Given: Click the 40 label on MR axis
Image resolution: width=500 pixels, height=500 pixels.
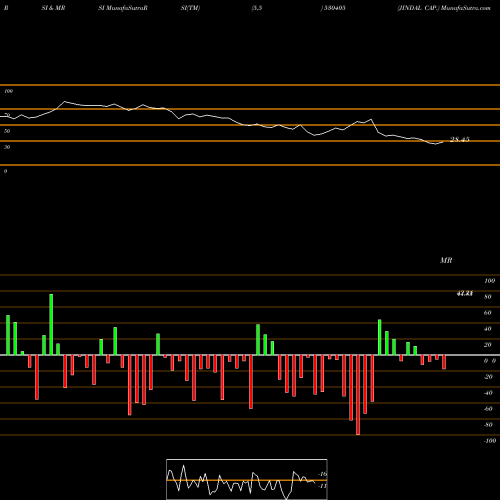Looking at the screenshot, I should pos(487,329).
